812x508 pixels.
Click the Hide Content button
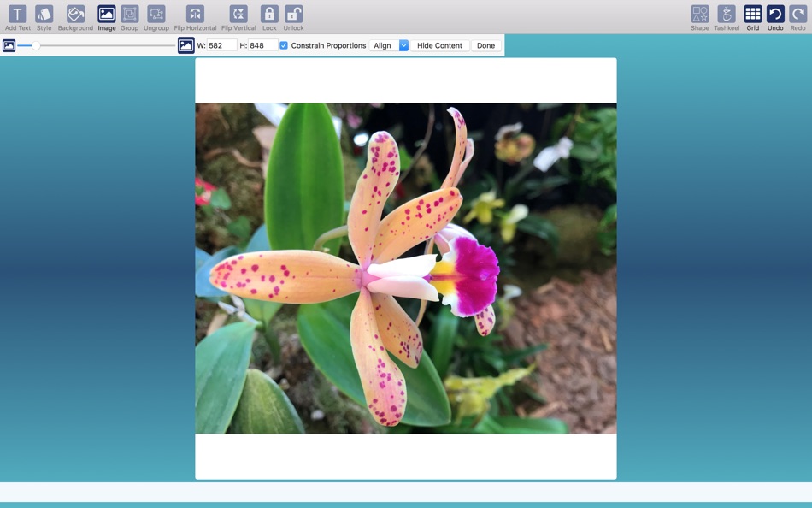(x=440, y=45)
